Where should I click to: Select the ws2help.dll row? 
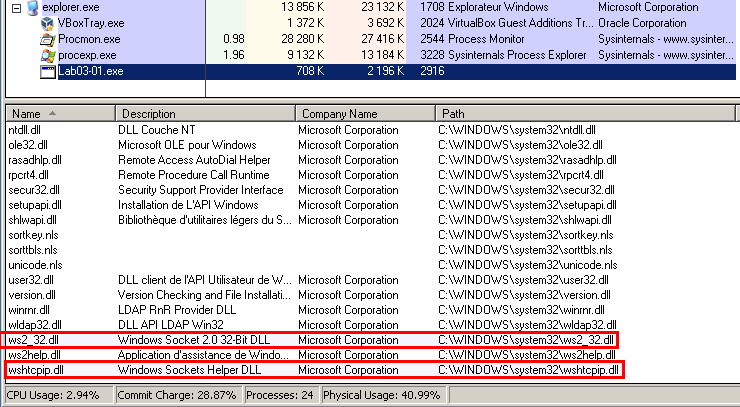click(x=36, y=355)
